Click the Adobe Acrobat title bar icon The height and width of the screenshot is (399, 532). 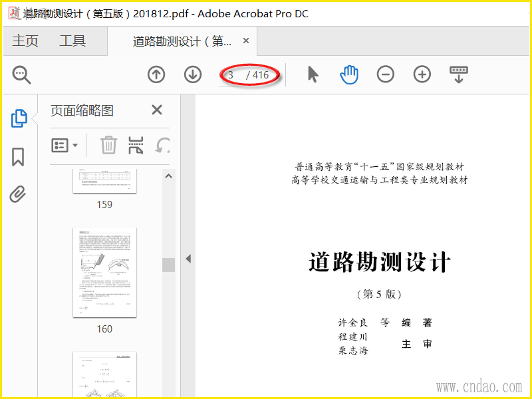point(13,13)
